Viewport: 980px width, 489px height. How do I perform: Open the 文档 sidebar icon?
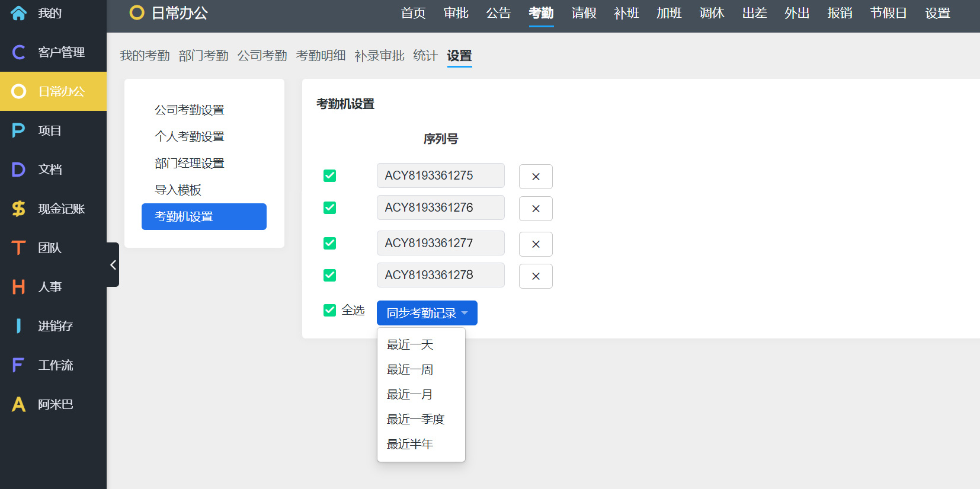pyautogui.click(x=19, y=170)
